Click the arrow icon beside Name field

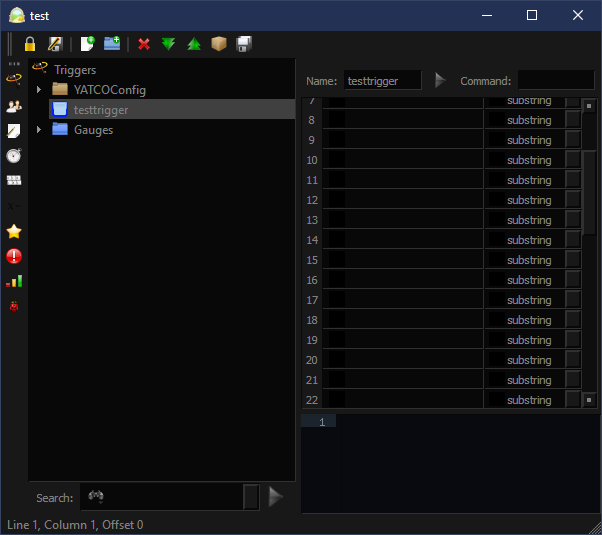tap(440, 81)
